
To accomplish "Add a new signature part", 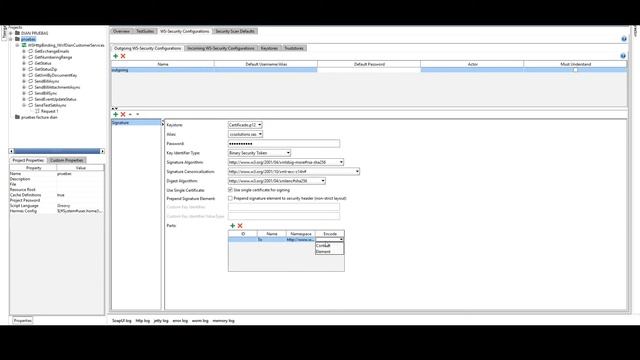I will (x=233, y=225).
